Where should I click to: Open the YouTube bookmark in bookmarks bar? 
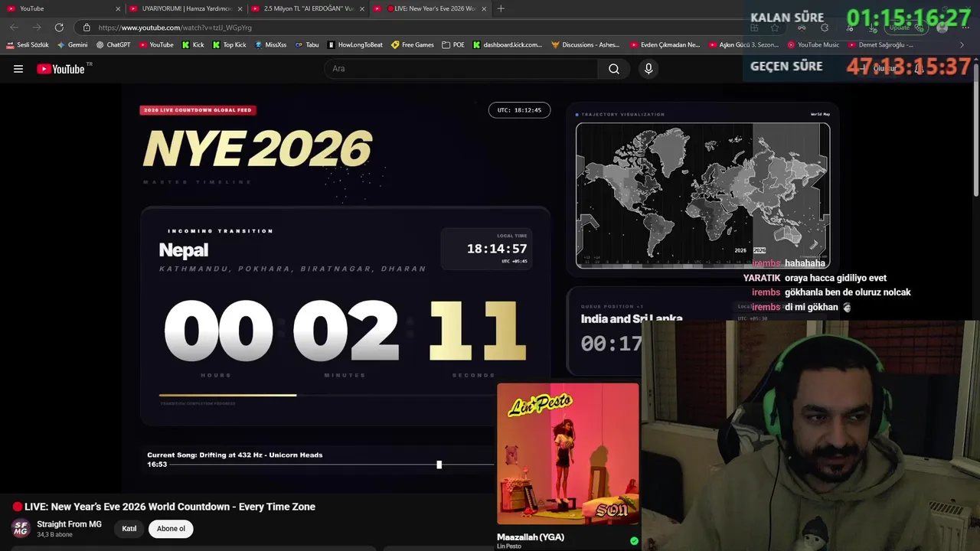pos(156,45)
